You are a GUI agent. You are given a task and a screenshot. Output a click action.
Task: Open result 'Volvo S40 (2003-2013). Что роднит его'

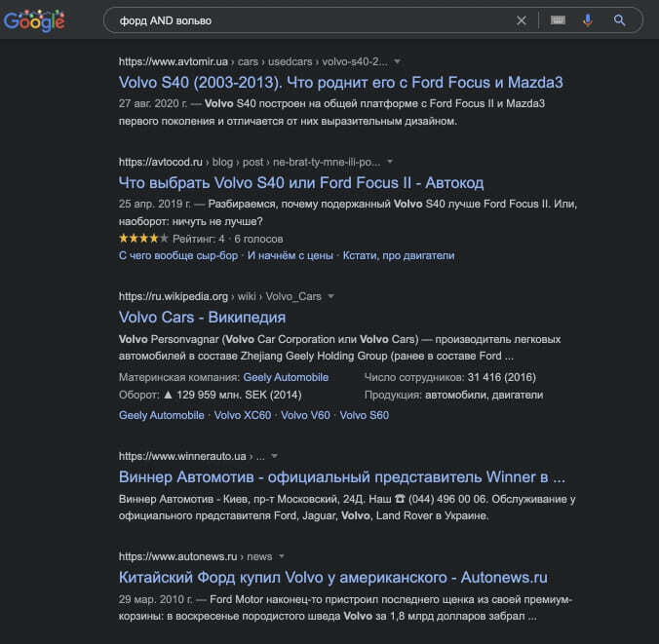[341, 83]
